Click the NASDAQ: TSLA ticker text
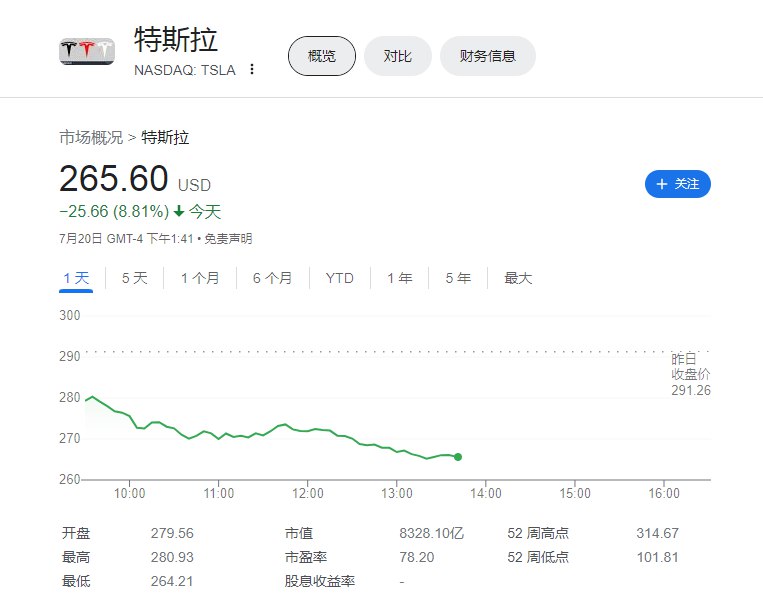Viewport: 763px width, 599px height. pos(185,70)
